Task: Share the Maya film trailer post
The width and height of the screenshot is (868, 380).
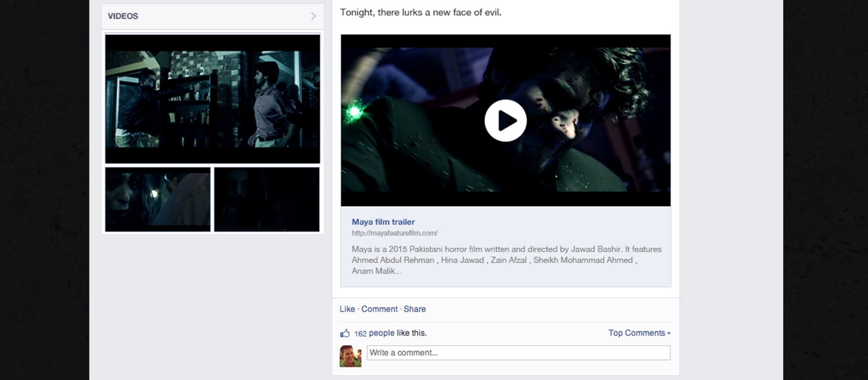Action: [x=415, y=309]
